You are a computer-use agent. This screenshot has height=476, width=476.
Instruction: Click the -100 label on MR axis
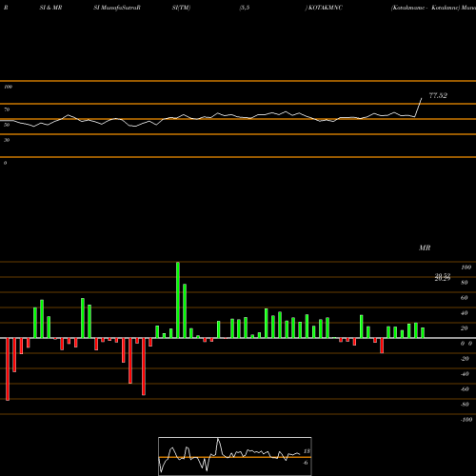[x=466, y=420]
